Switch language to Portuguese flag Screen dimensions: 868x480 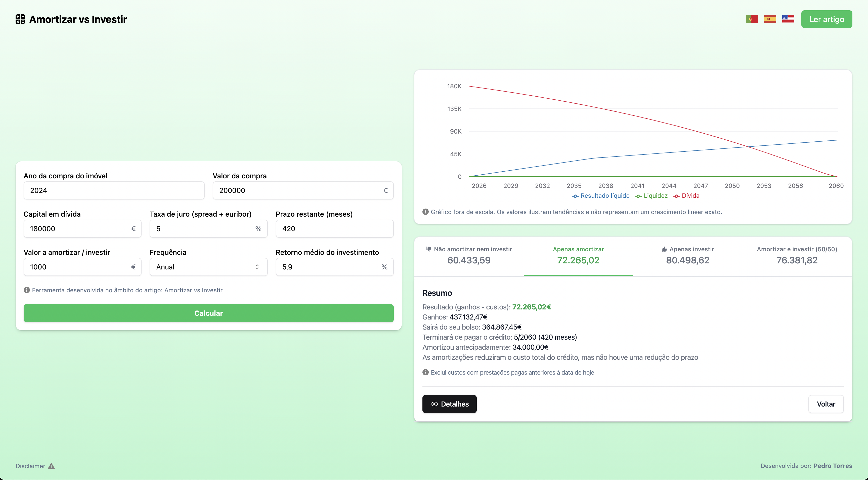tap(752, 19)
